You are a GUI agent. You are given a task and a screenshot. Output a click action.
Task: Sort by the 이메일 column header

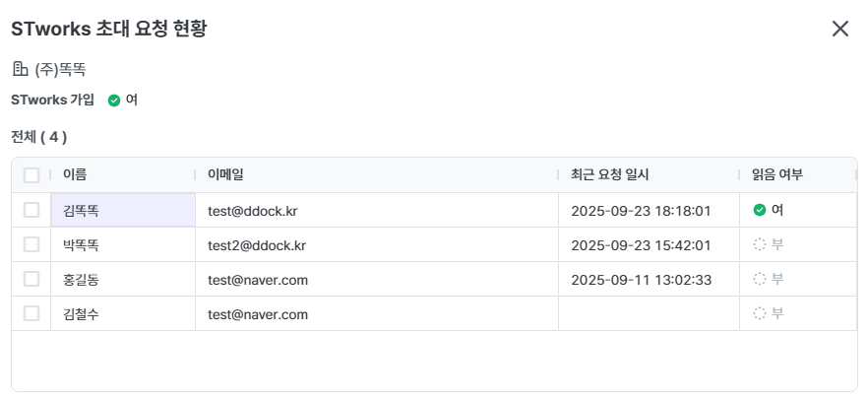[225, 175]
